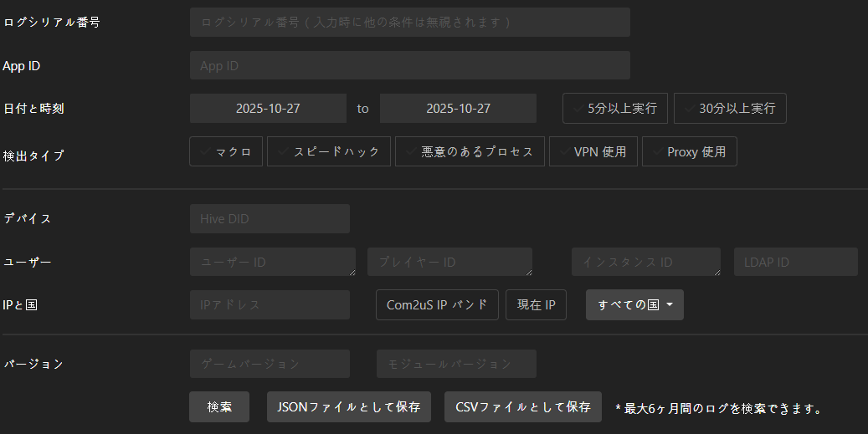Select スピードハック detection type
The width and height of the screenshot is (868, 434).
click(329, 151)
